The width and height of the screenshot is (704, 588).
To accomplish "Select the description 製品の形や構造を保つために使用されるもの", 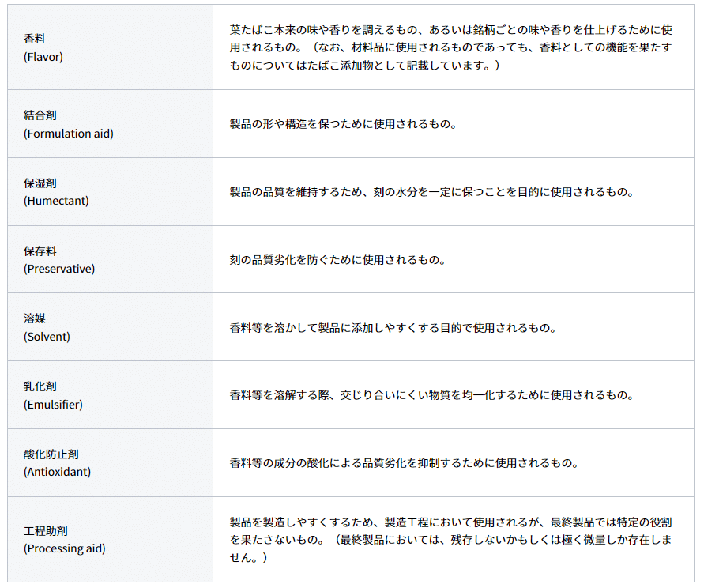I will [343, 124].
